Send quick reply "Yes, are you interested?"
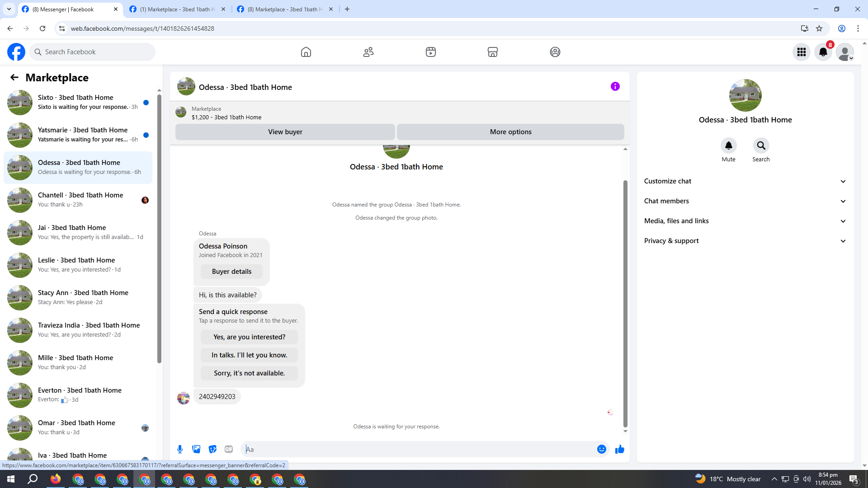This screenshot has width=868, height=488. click(249, 337)
